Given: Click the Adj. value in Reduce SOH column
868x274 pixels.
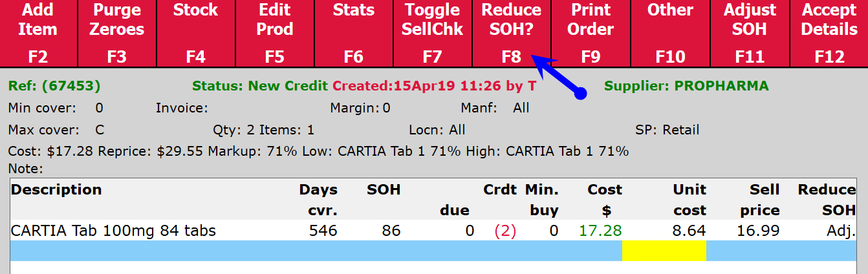Looking at the screenshot, I should coord(841,231).
